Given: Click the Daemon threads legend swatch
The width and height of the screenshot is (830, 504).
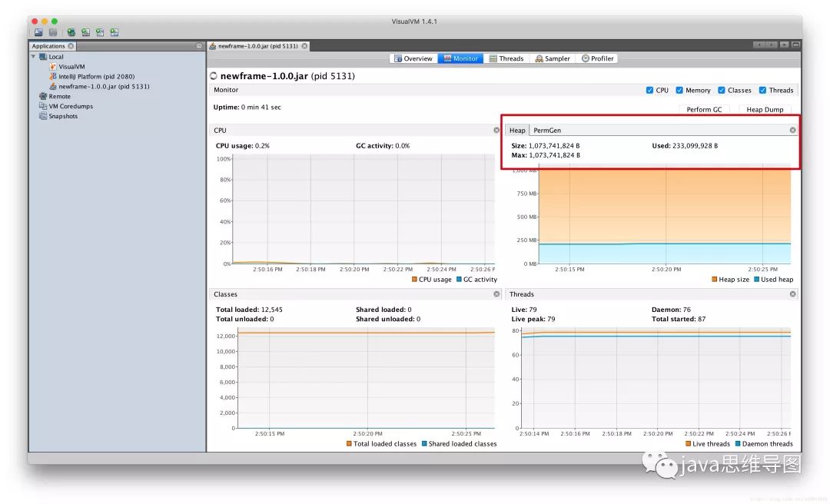Looking at the screenshot, I should (x=738, y=443).
